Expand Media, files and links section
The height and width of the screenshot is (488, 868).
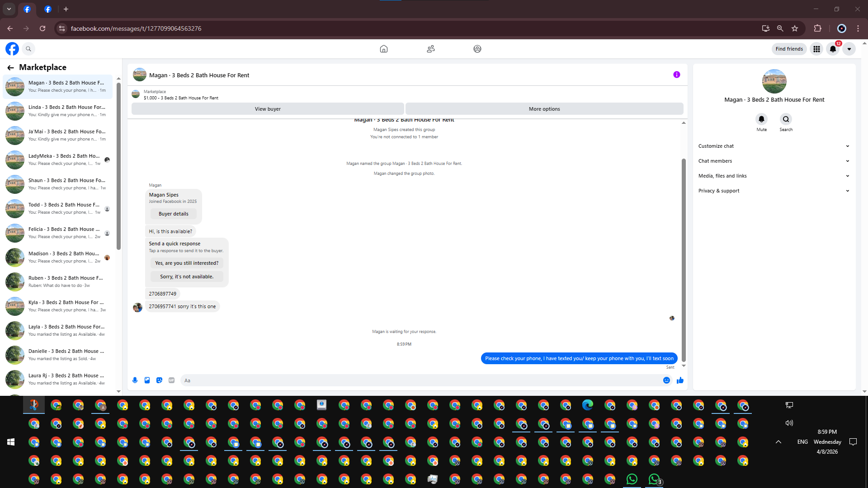tap(774, 176)
